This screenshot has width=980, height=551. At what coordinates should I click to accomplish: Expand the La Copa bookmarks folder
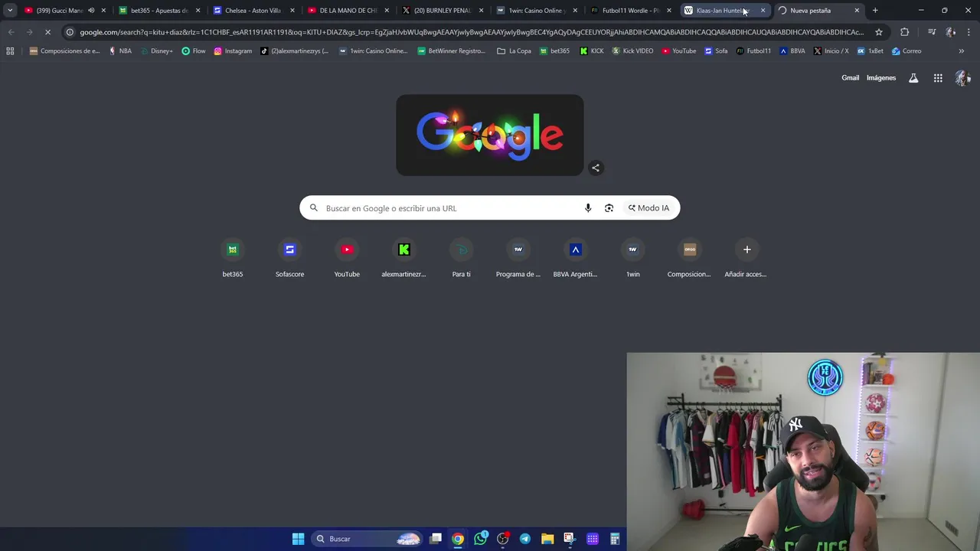(x=514, y=51)
